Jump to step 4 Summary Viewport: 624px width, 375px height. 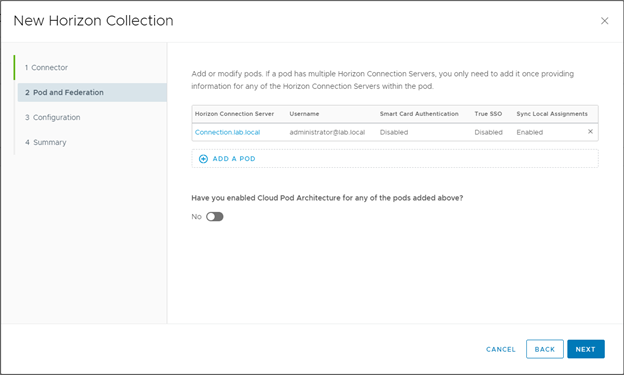tap(46, 142)
